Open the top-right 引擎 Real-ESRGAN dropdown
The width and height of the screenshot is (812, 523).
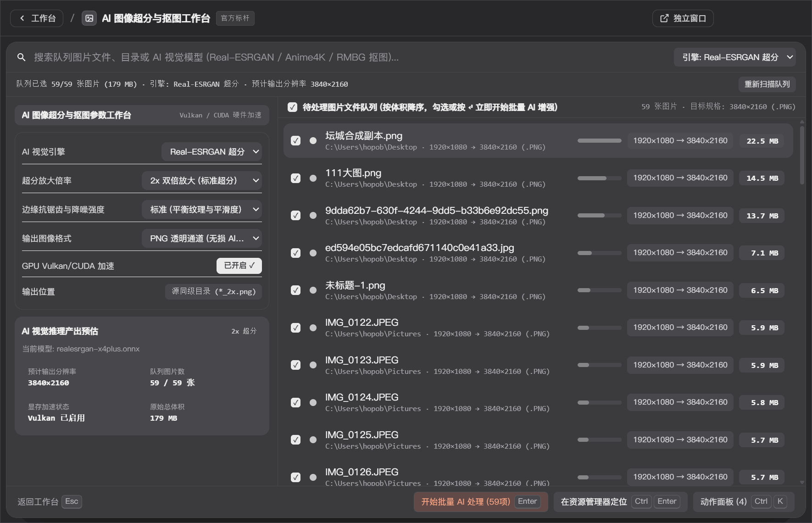pos(734,57)
